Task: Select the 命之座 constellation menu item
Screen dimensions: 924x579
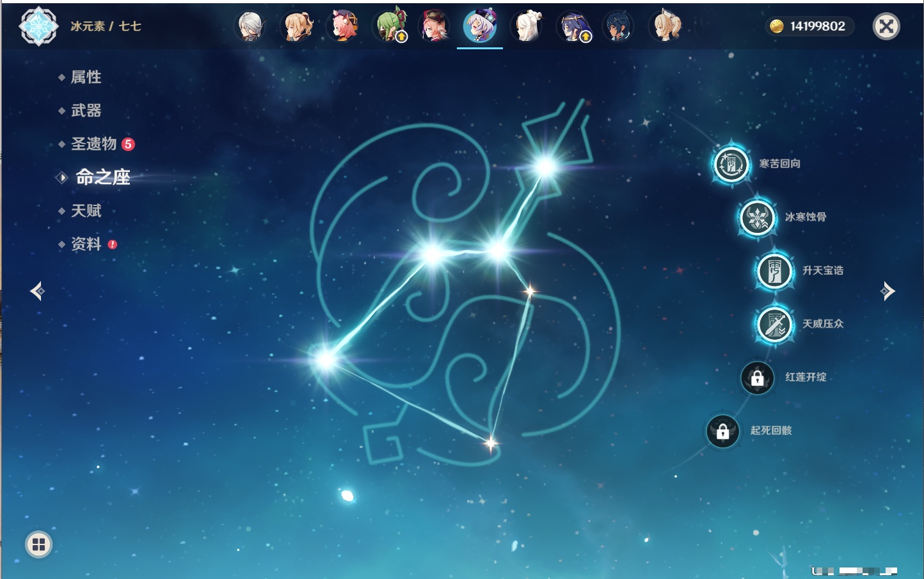Action: [102, 177]
